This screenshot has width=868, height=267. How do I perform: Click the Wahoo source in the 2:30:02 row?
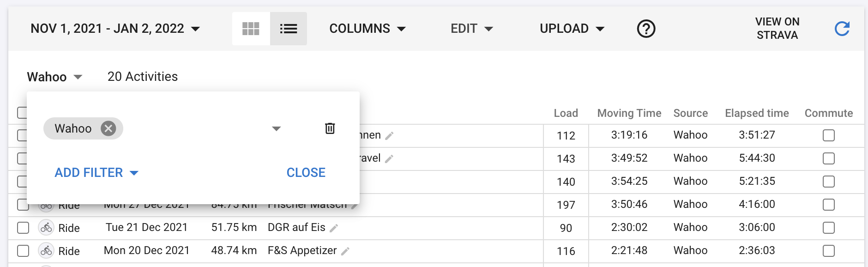691,227
